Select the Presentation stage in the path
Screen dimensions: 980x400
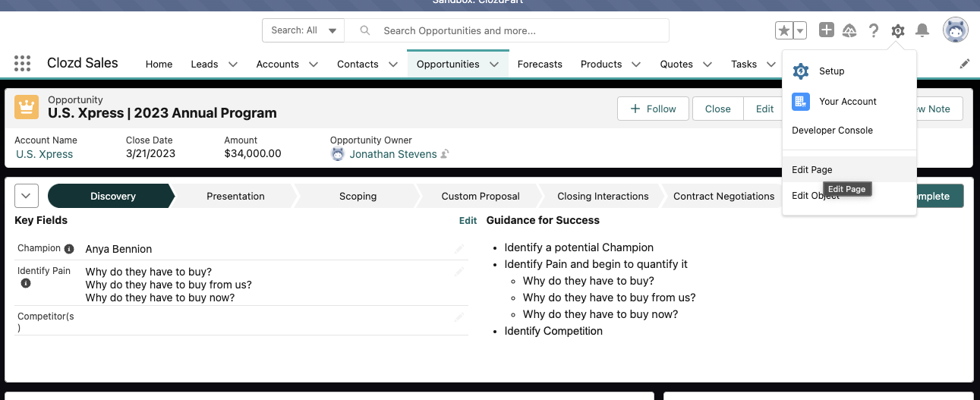[x=235, y=196]
